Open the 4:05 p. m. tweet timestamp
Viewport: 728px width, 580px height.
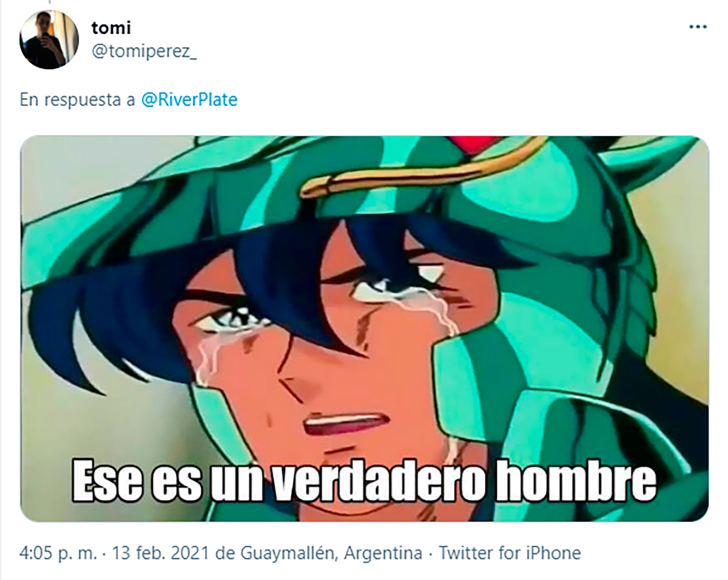[58, 553]
